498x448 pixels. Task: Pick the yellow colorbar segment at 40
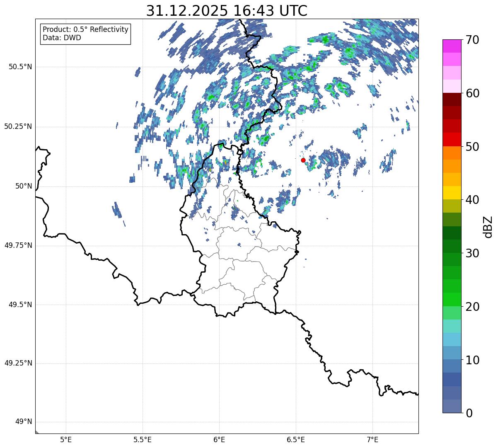click(x=452, y=193)
